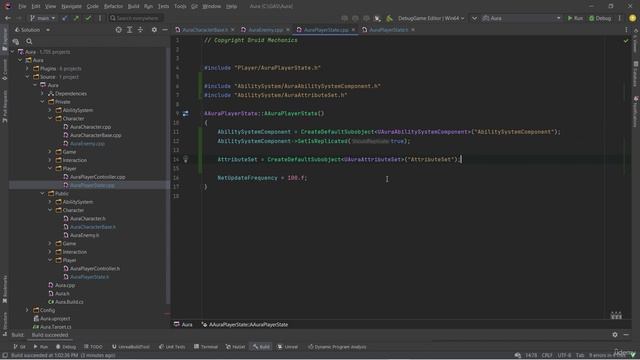The image size is (640, 360).
Task: Click the expand all icon in Solution panel
Action: 129,30
